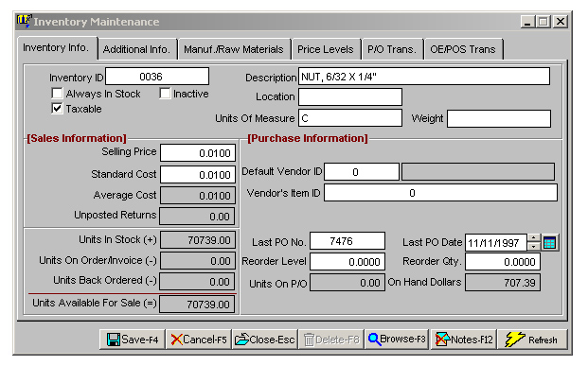The image size is (588, 366).
Task: Click the Inventory ID field showing 0036
Action: [x=157, y=77]
